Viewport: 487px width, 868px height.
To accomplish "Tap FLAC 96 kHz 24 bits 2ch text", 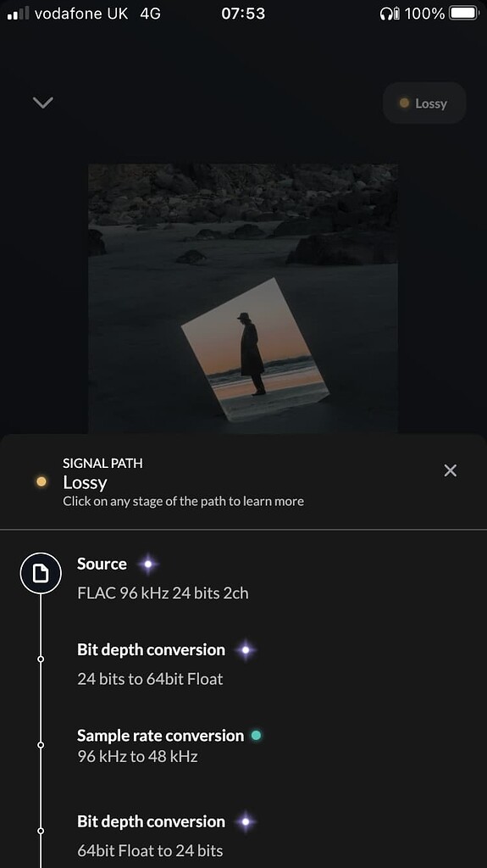I will [x=163, y=593].
